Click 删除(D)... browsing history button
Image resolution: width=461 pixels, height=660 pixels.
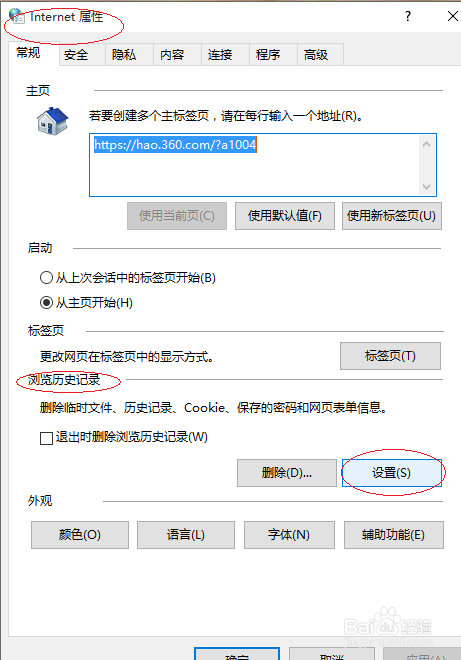click(x=287, y=473)
